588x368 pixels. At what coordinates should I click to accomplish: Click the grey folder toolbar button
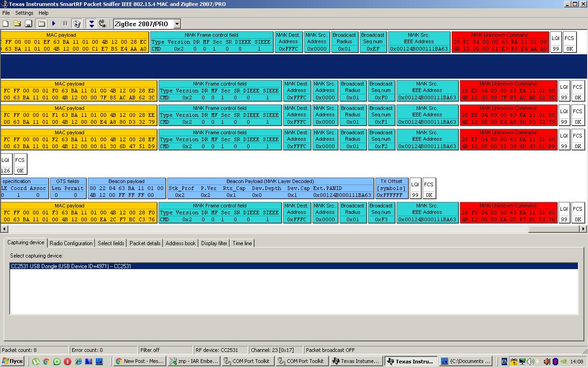[41, 23]
